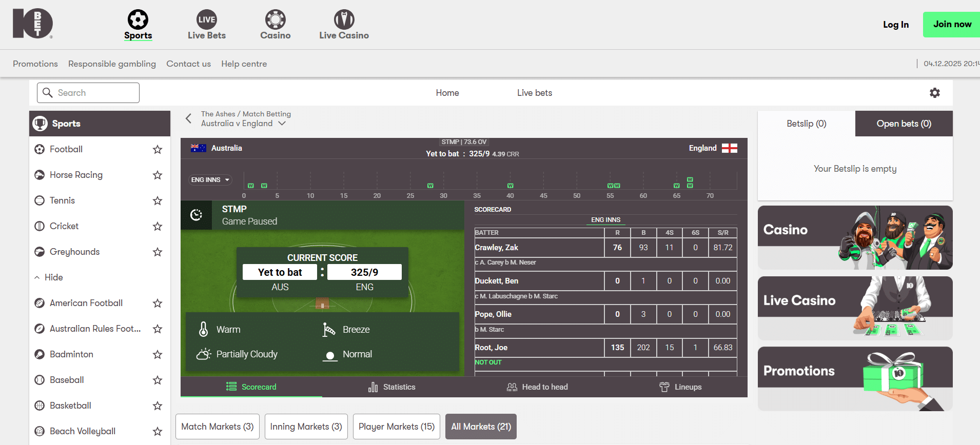The height and width of the screenshot is (445, 980).
Task: Switch to the Scorecard tab
Action: tap(251, 387)
